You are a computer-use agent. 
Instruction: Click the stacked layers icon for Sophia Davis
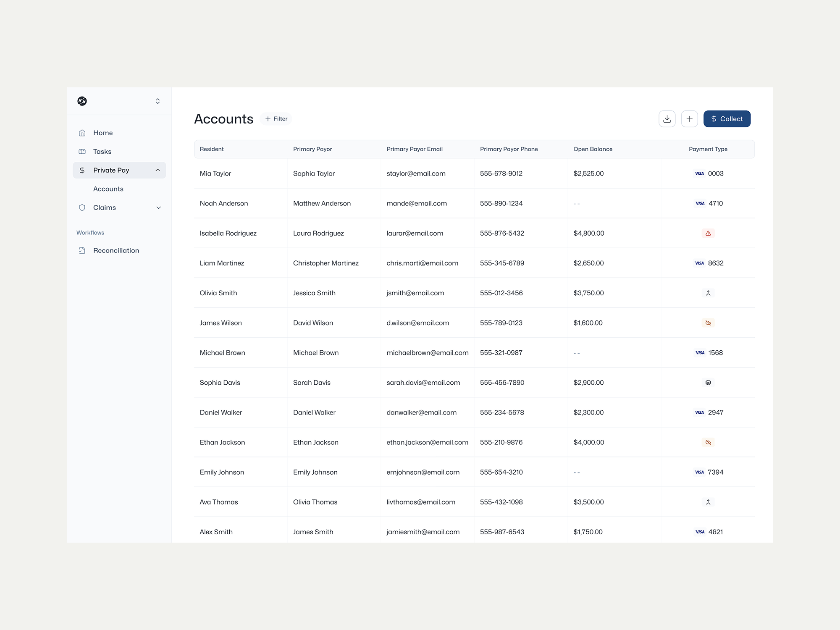[708, 383]
